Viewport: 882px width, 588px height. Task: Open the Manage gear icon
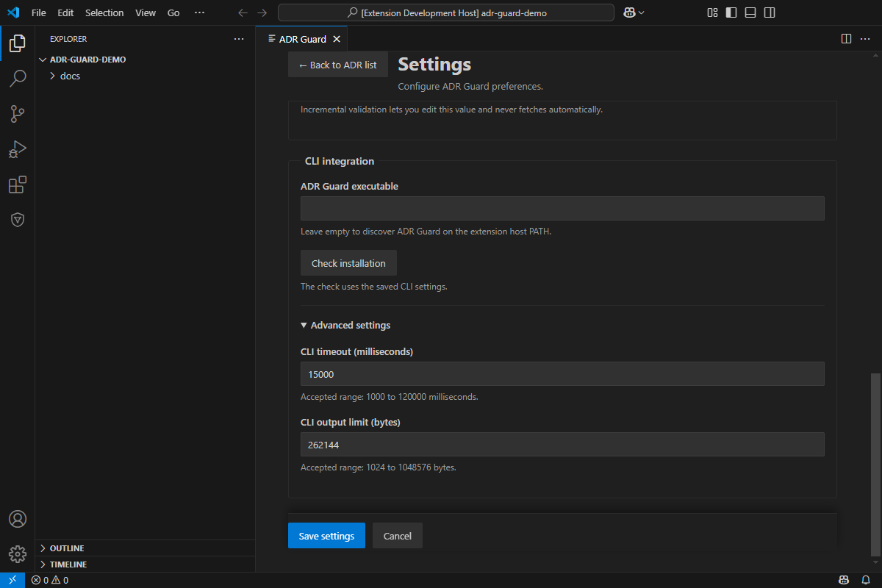click(18, 553)
